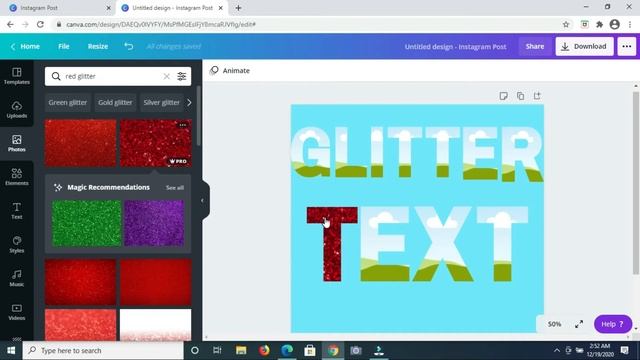The width and height of the screenshot is (640, 360).
Task: Click the Untitled design title field
Action: pyautogui.click(x=456, y=47)
